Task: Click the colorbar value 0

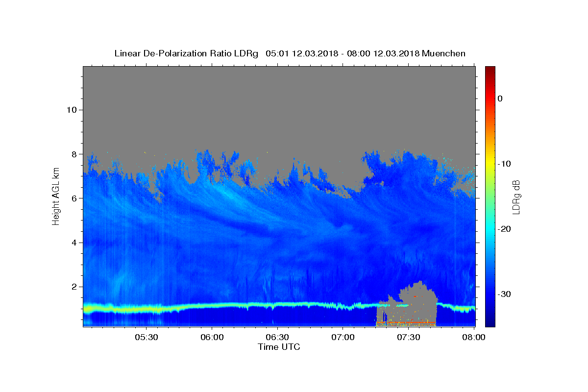Action: (x=500, y=98)
